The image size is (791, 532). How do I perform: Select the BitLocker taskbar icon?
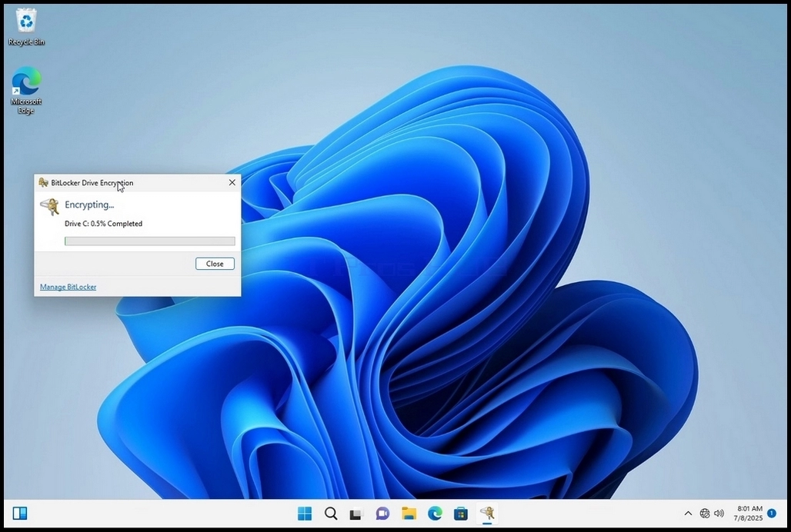click(487, 514)
